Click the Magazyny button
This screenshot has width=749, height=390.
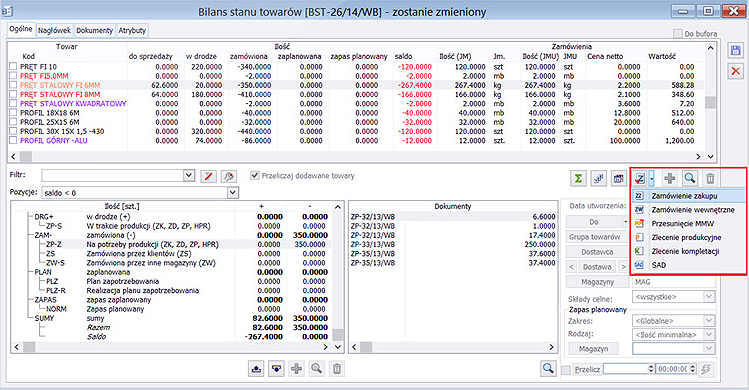point(597,282)
